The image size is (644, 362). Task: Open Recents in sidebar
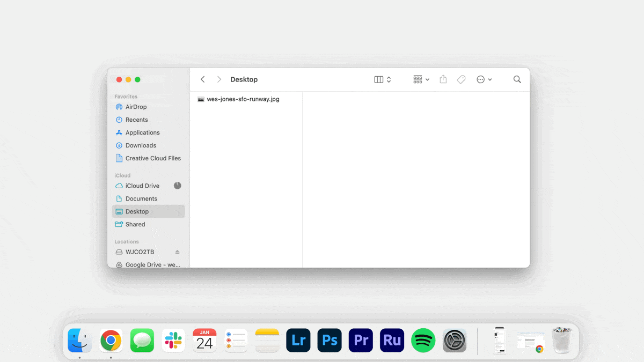click(x=148, y=120)
